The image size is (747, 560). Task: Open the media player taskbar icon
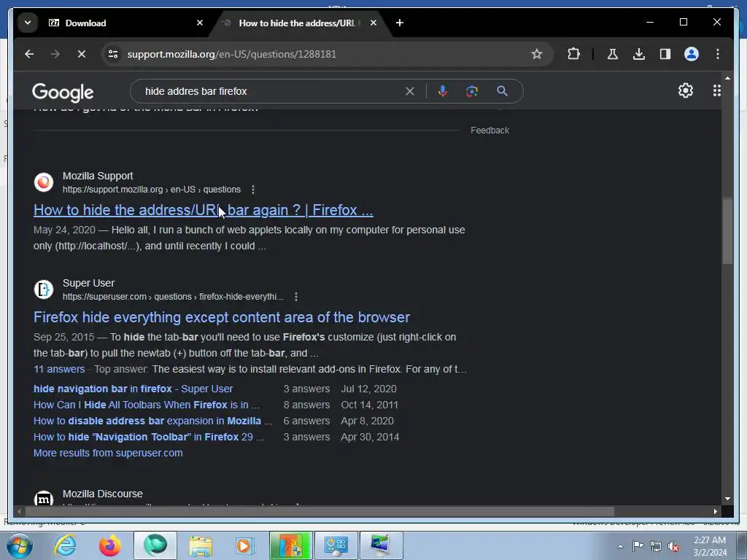[x=245, y=545]
